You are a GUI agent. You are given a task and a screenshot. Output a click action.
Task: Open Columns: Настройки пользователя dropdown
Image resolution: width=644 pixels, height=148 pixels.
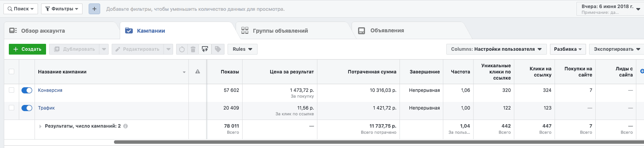click(x=496, y=49)
